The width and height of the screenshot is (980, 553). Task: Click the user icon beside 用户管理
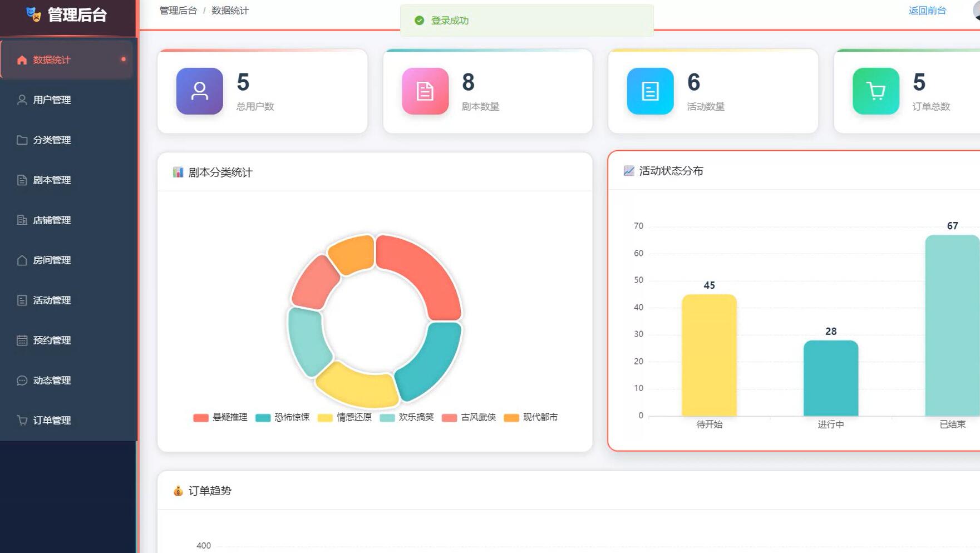(22, 100)
